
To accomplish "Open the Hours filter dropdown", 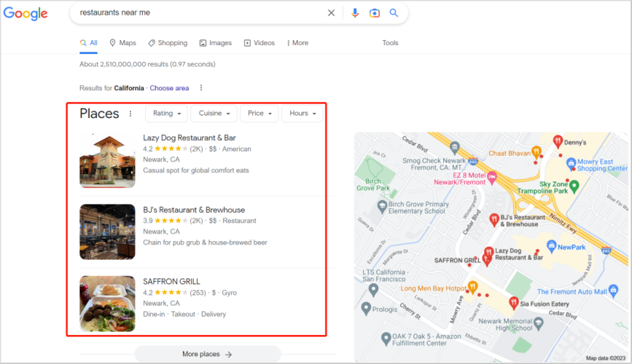I will coord(303,114).
